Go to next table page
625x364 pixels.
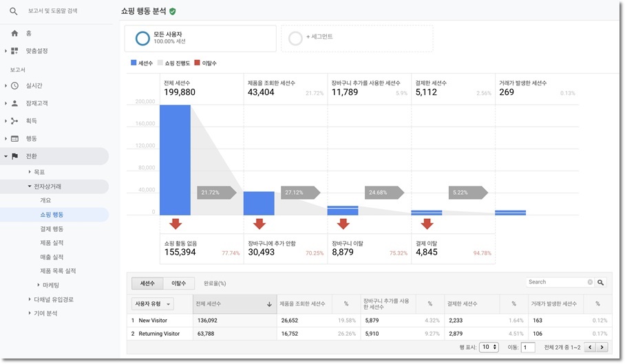click(602, 347)
